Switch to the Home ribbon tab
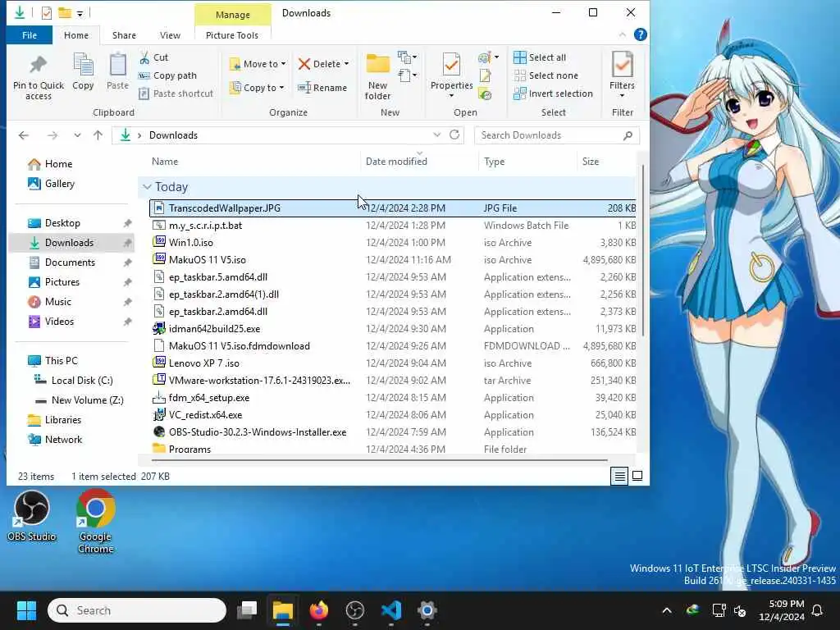840x630 pixels. 76,35
